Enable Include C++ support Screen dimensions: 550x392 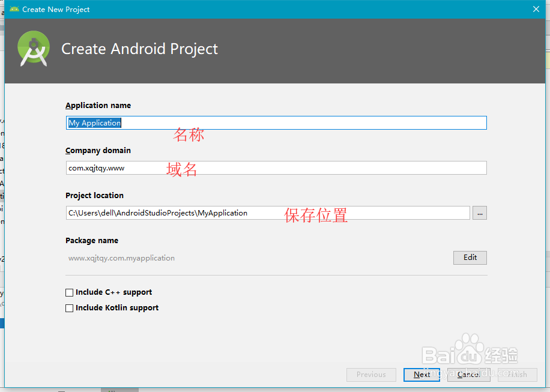coord(68,292)
